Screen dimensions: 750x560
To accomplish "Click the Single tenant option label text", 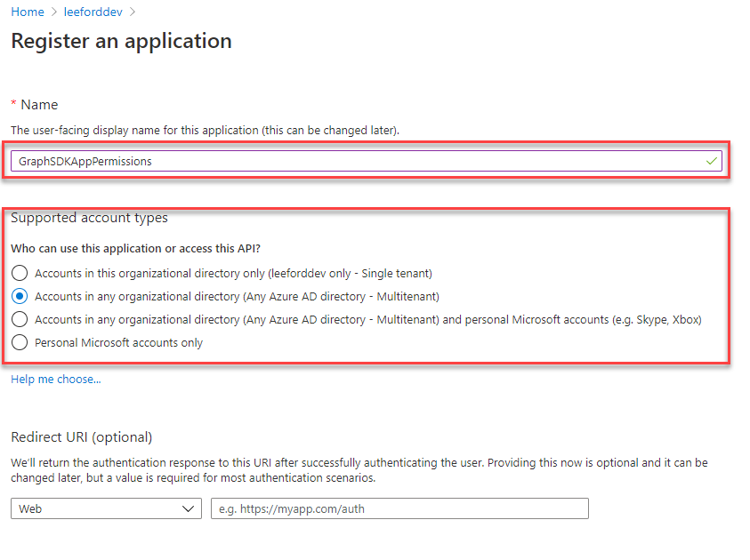I will [x=233, y=273].
